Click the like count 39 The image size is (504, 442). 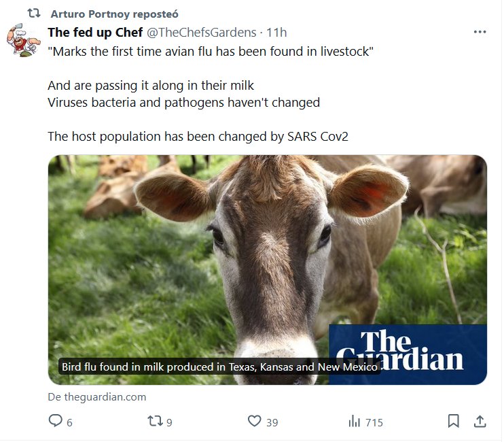pyautogui.click(x=272, y=422)
